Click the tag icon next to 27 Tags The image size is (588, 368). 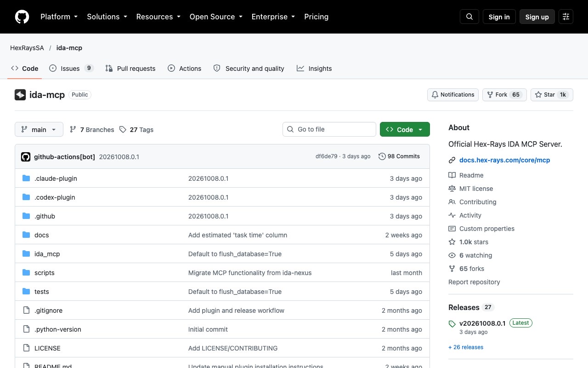[123, 130]
